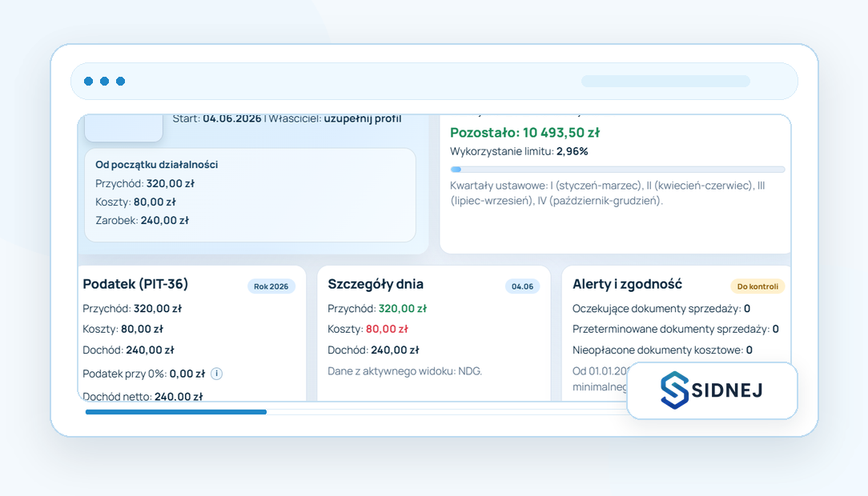Click Oczekujące dokumenty sprzedaży: 0 row
868x496 pixels.
point(661,309)
